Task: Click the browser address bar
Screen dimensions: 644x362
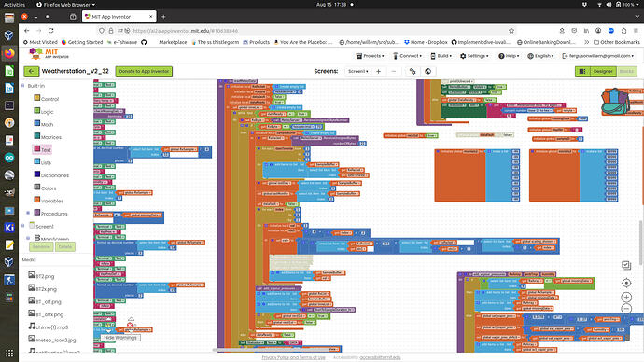Action: click(304, 31)
